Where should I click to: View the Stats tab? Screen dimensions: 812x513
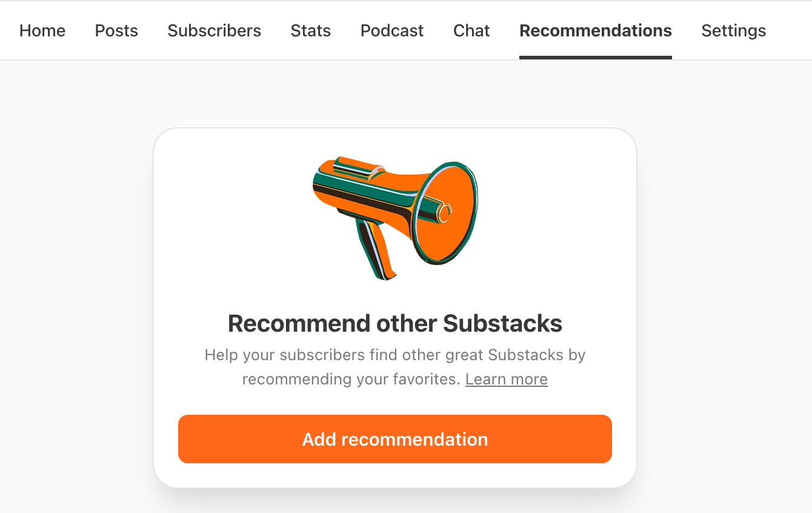(x=311, y=30)
